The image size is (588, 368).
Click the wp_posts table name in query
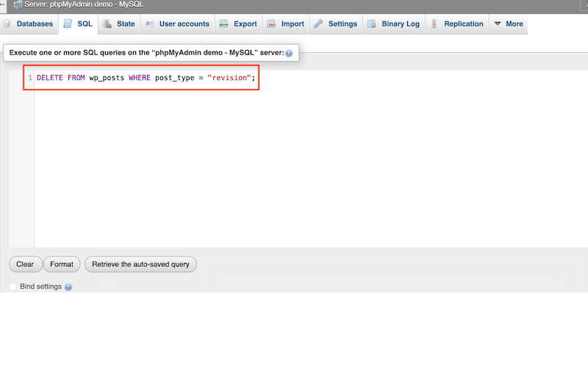[107, 78]
